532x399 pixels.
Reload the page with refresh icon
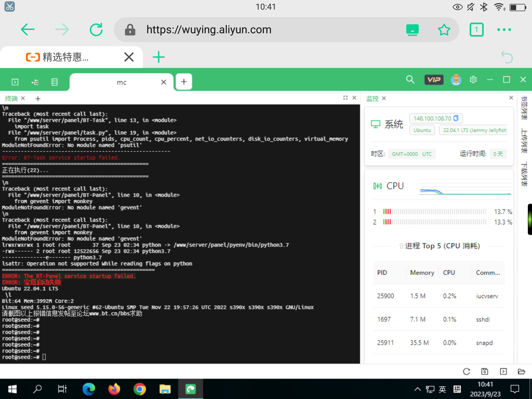pos(96,30)
